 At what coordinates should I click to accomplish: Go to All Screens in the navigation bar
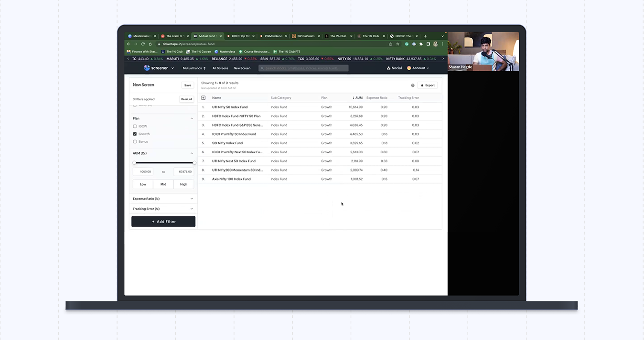220,68
